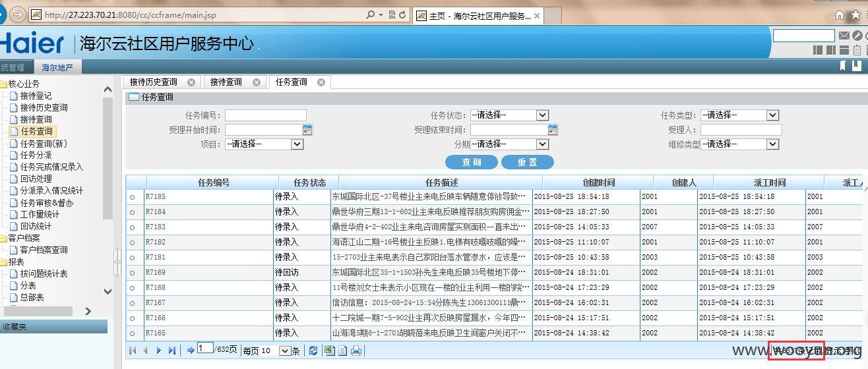Open 回访处理 in the sidebar
The image size is (868, 369).
pyautogui.click(x=36, y=179)
